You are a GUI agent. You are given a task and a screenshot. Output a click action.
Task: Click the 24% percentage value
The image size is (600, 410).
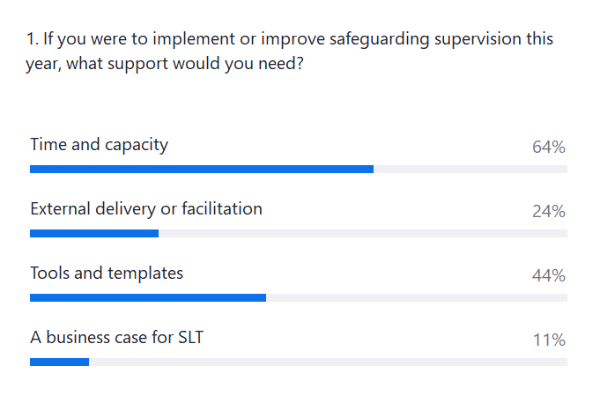(549, 211)
